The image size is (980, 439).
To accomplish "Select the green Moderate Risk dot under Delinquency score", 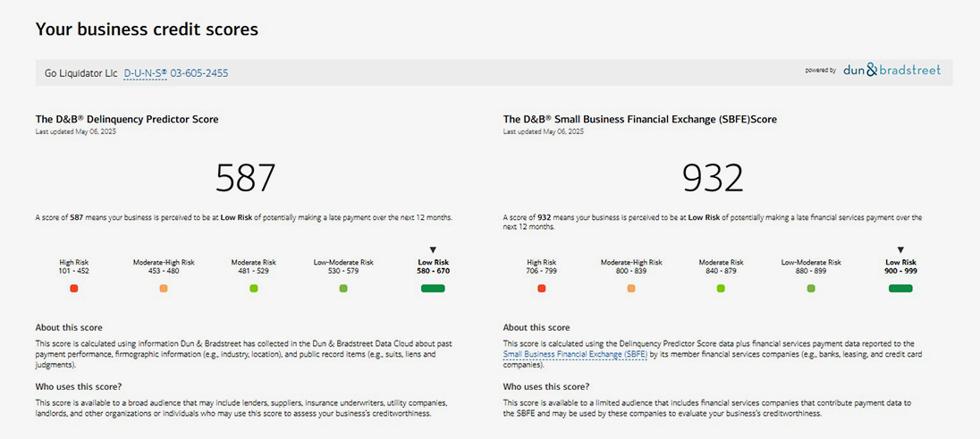I will pos(254,288).
